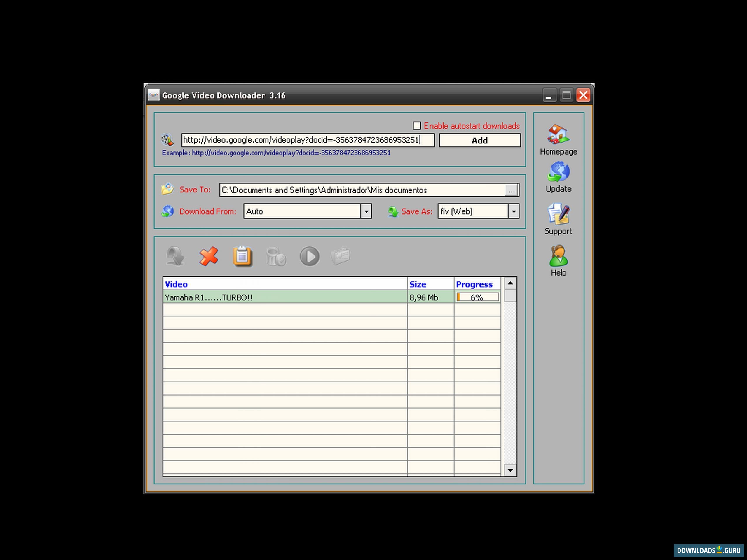Browse for a save folder with the ... button
The image size is (747, 560).
[512, 190]
